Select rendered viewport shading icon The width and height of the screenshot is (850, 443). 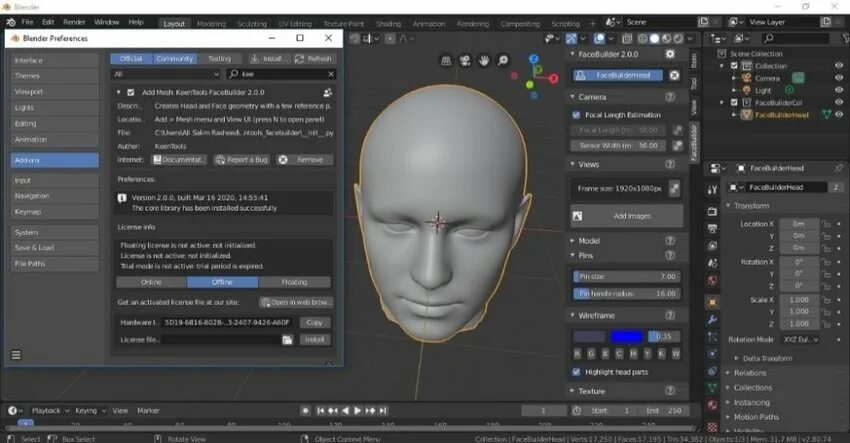pos(678,38)
